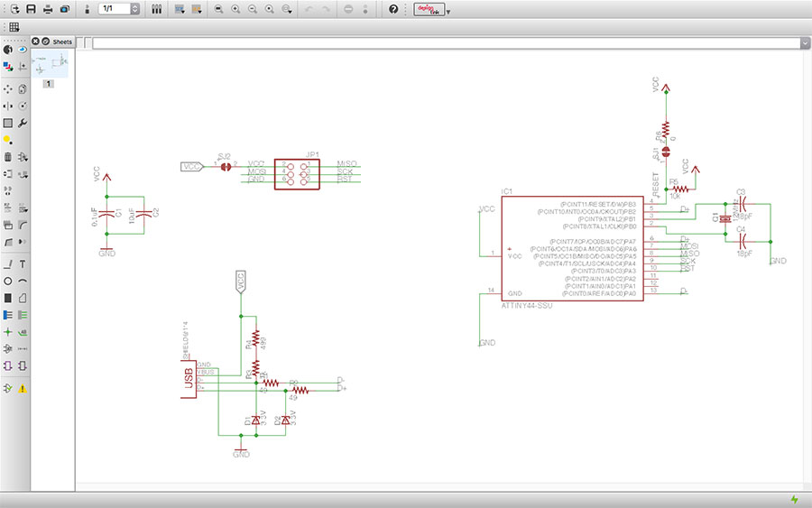Screen dimensions: 812x508
Task: Click the Stop command icon
Action: (348, 9)
